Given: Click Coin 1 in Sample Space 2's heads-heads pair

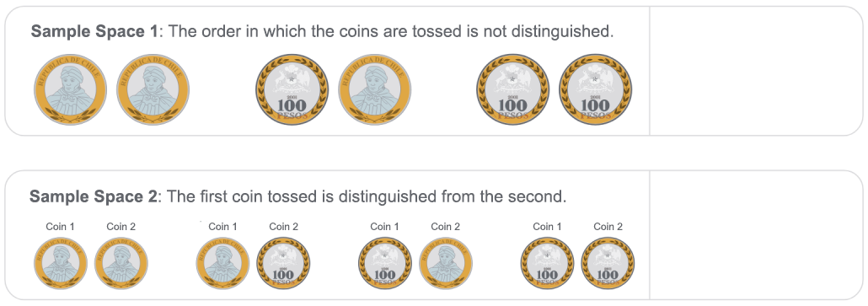Looking at the screenshot, I should tap(61, 263).
